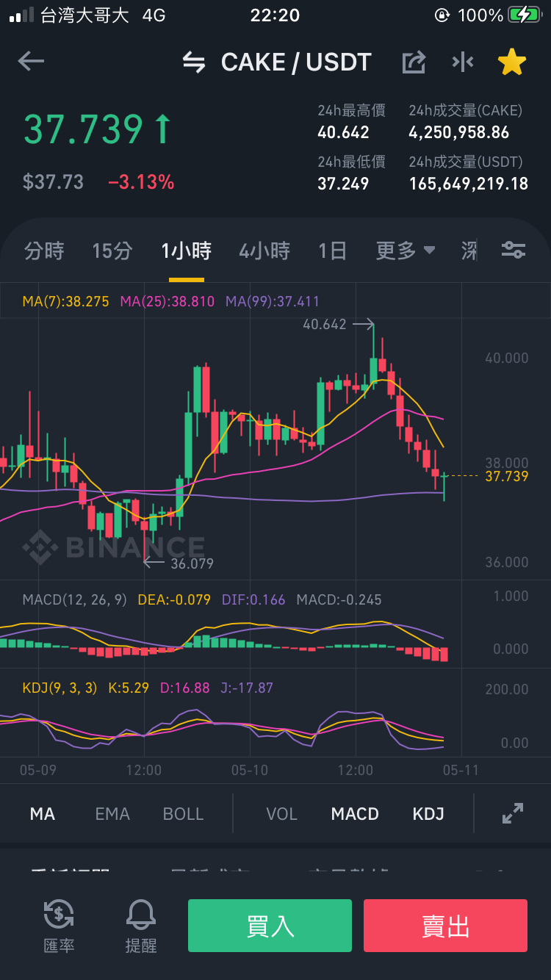Image resolution: width=551 pixels, height=980 pixels.
Task: Expand the 更多 interval dropdown
Action: click(x=406, y=251)
